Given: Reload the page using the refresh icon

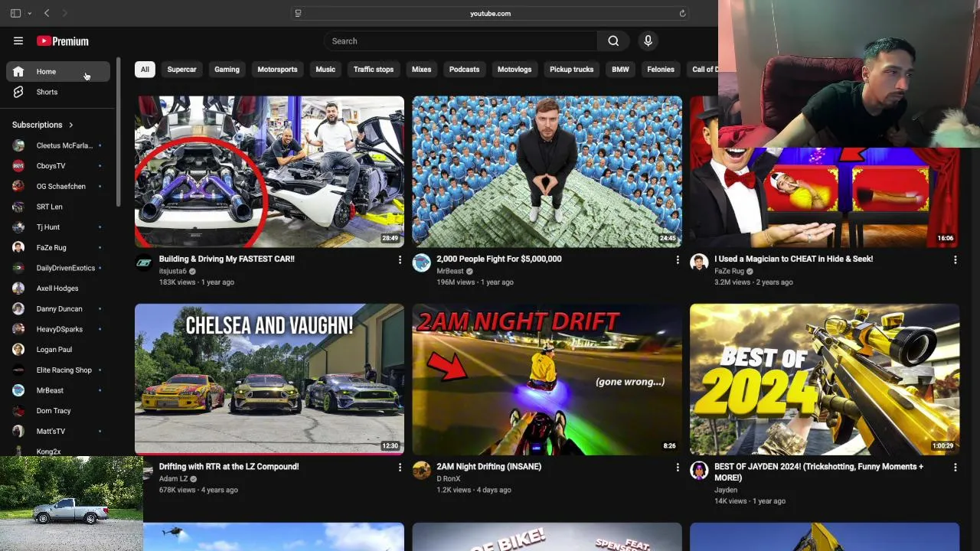Looking at the screenshot, I should (x=682, y=13).
